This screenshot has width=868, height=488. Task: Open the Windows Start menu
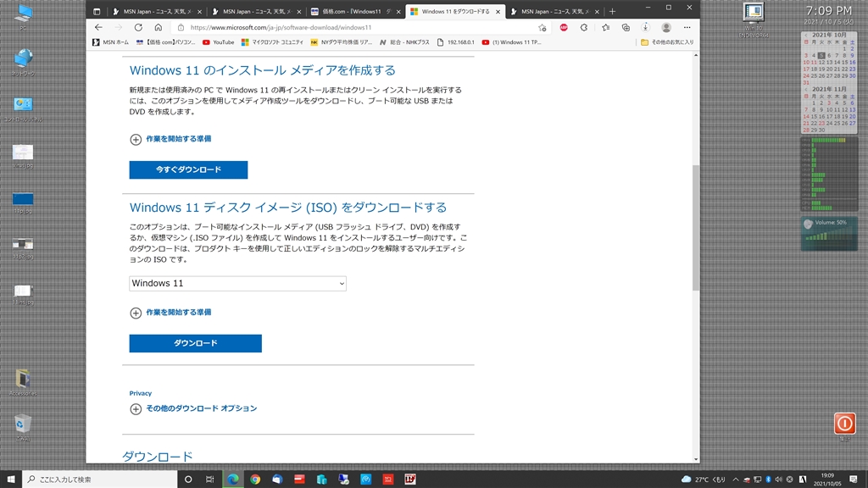(x=11, y=480)
